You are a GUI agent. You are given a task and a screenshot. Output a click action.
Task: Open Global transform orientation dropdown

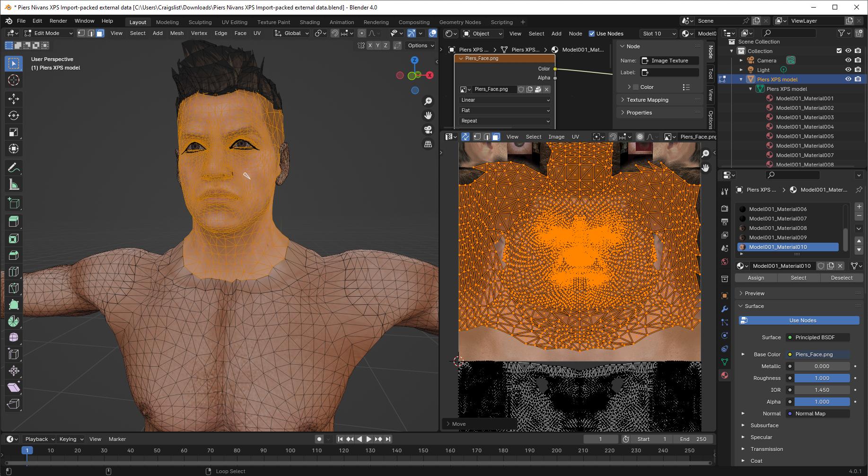coord(292,33)
